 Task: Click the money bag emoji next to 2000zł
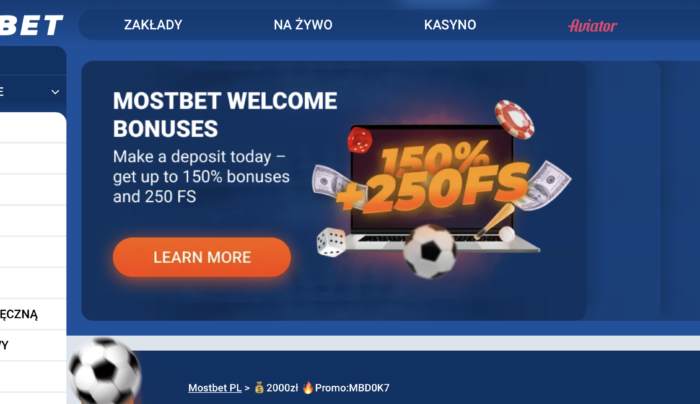click(x=259, y=387)
